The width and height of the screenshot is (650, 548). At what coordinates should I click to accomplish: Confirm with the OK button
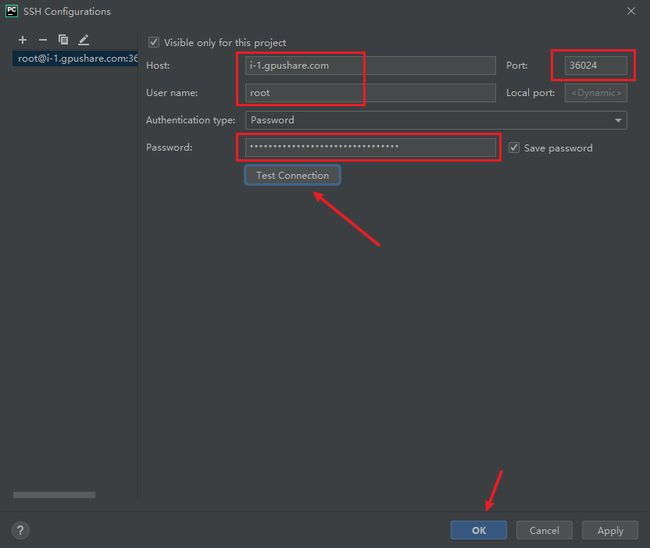[x=478, y=530]
